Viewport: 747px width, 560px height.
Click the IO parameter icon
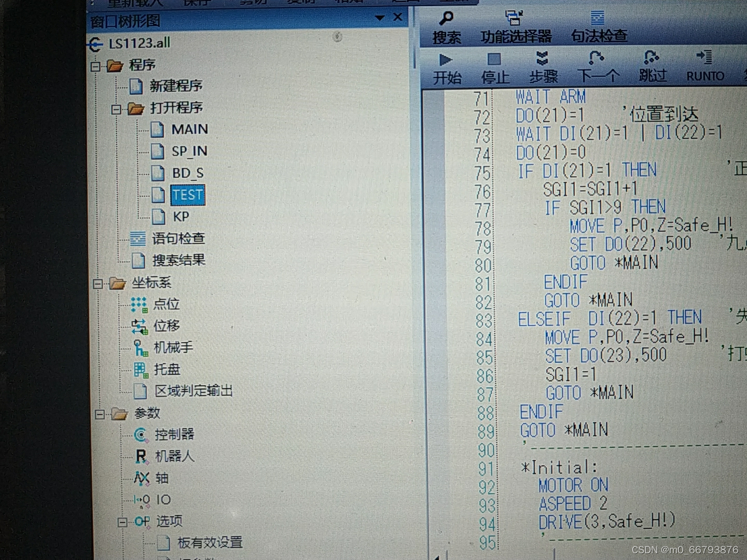[142, 500]
